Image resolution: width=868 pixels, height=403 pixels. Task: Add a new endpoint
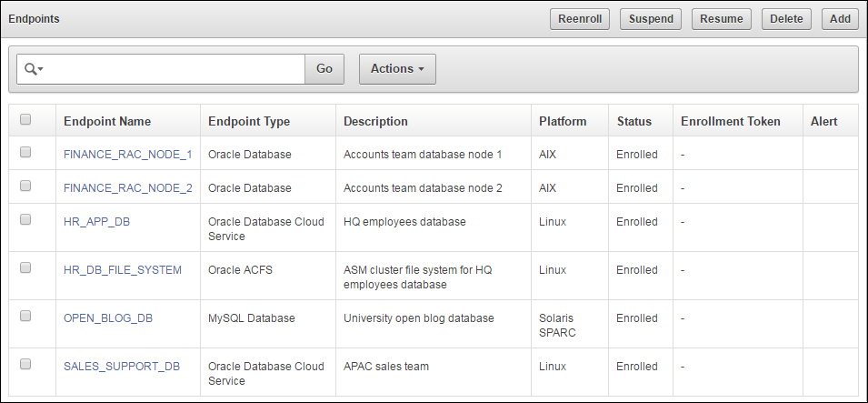[840, 19]
